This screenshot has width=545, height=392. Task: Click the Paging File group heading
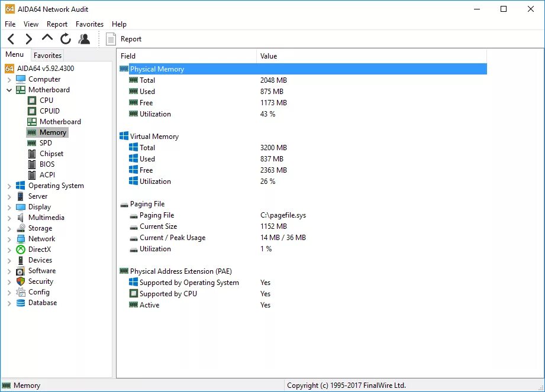[x=147, y=204]
